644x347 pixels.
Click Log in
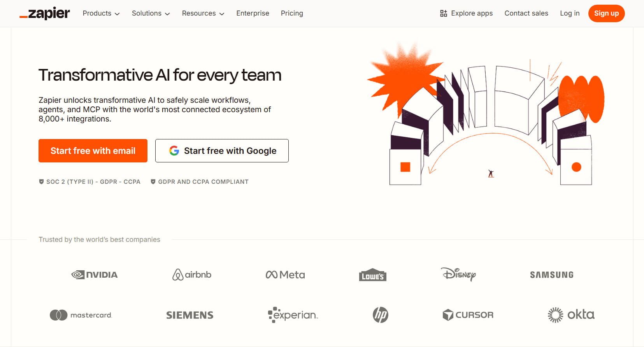point(570,13)
